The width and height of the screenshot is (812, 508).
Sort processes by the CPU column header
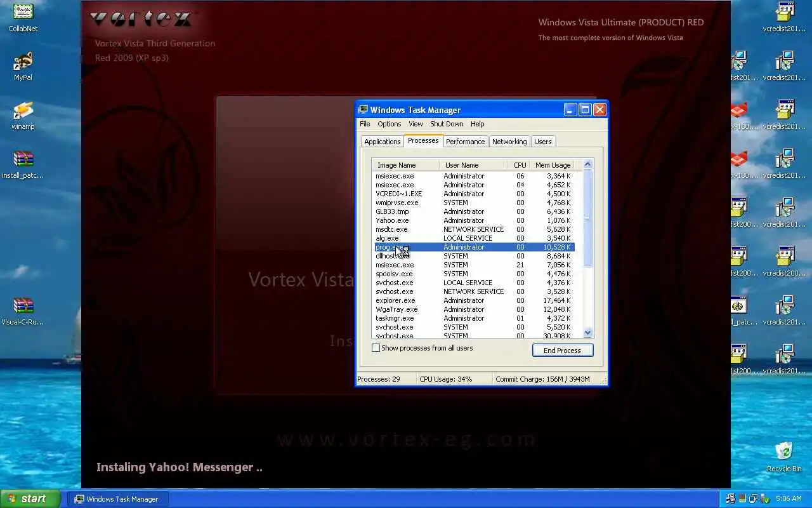pos(520,165)
